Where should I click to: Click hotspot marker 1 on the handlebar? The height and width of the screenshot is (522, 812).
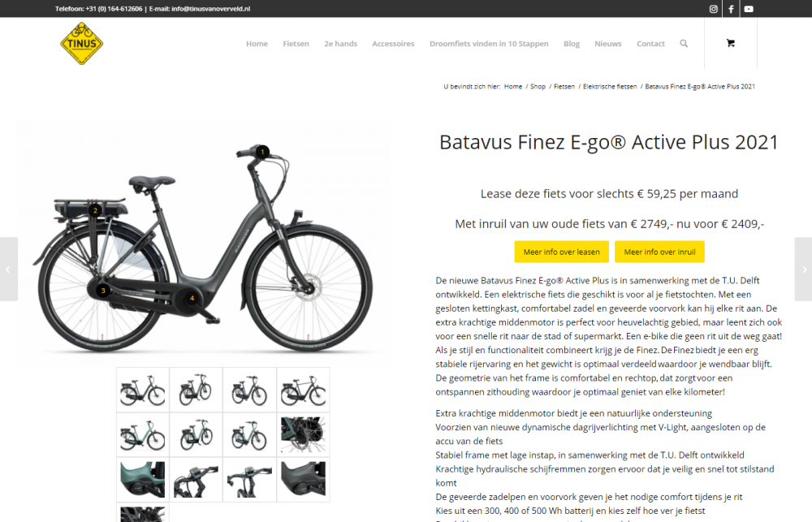coord(262,152)
